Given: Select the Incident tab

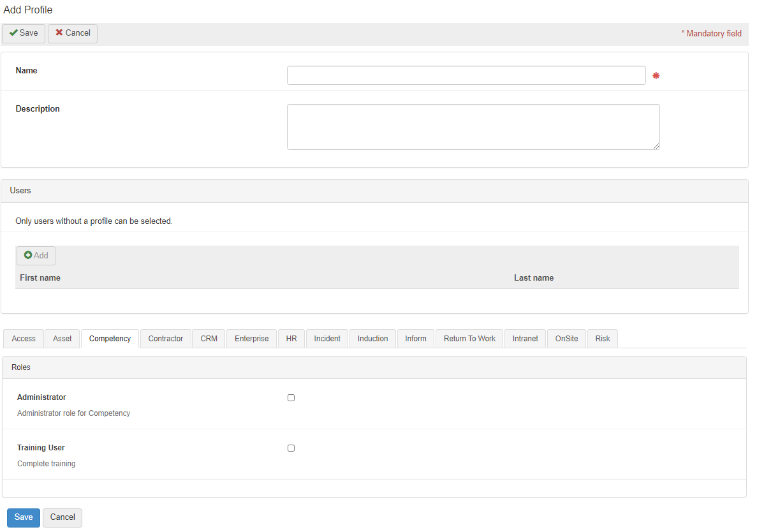Looking at the screenshot, I should click(x=327, y=339).
